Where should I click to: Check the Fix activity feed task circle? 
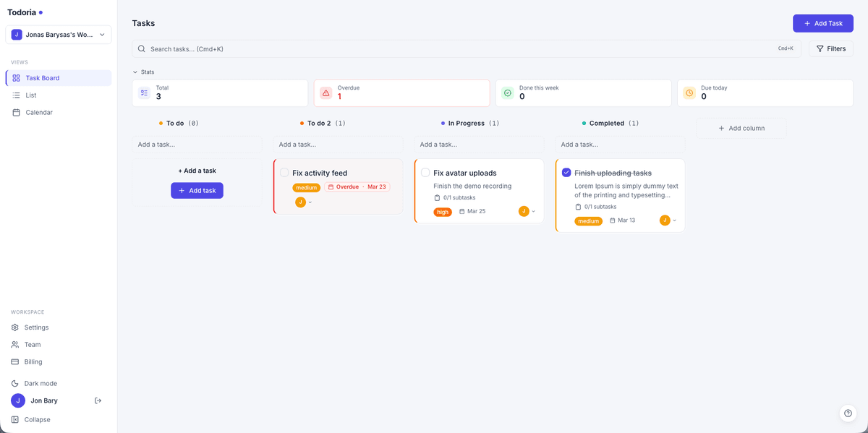[284, 173]
